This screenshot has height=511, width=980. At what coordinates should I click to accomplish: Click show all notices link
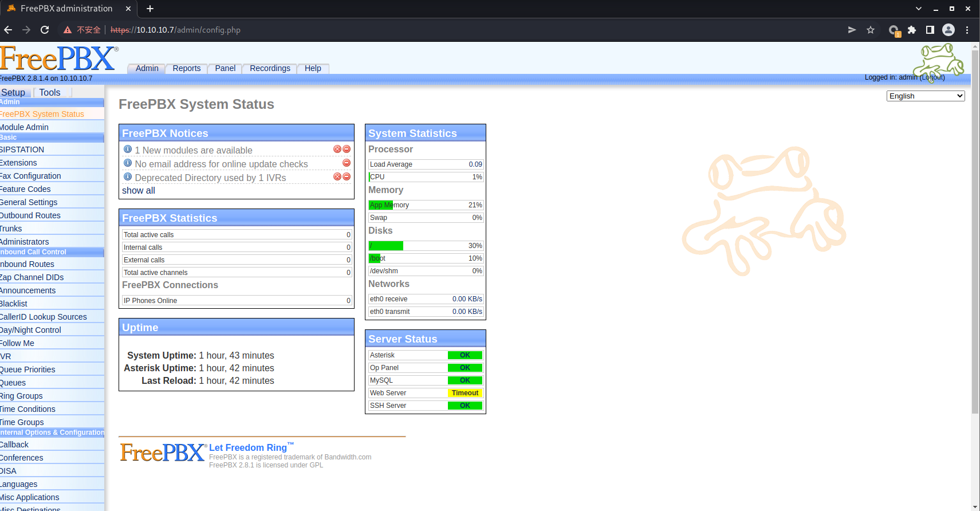pyautogui.click(x=139, y=191)
